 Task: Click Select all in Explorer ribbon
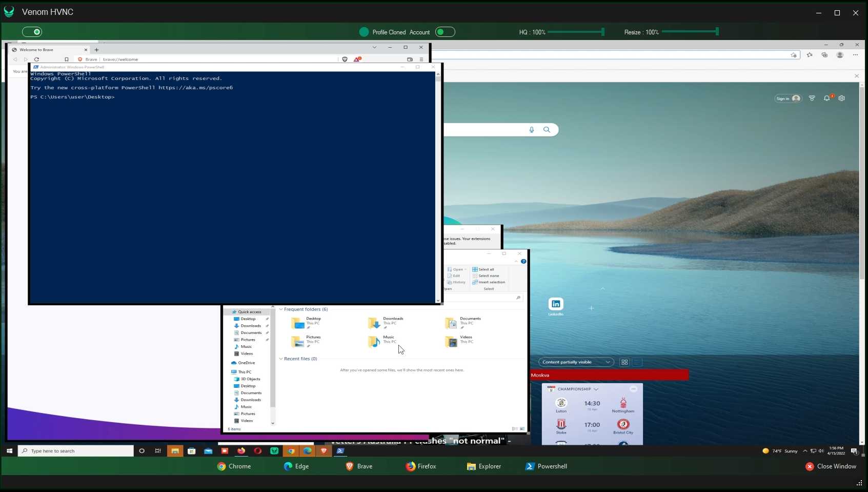483,269
